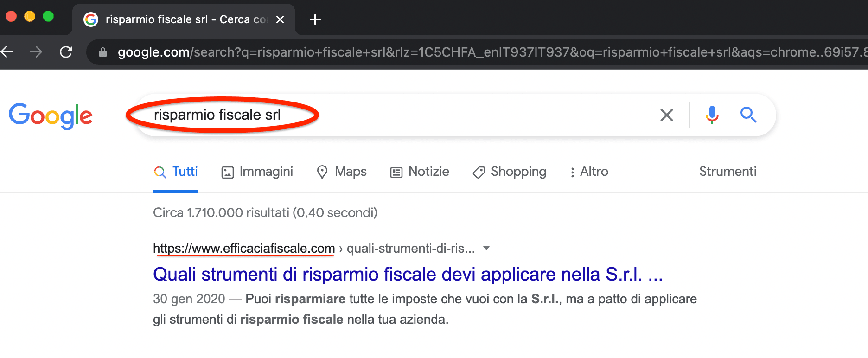
Task: Select the Shopping results tab
Action: 509,172
